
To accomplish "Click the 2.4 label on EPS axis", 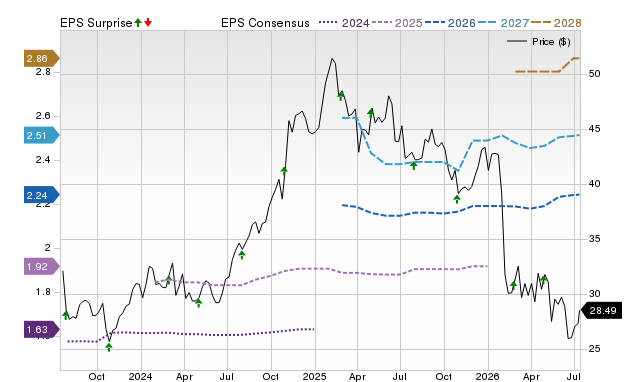I will [43, 160].
